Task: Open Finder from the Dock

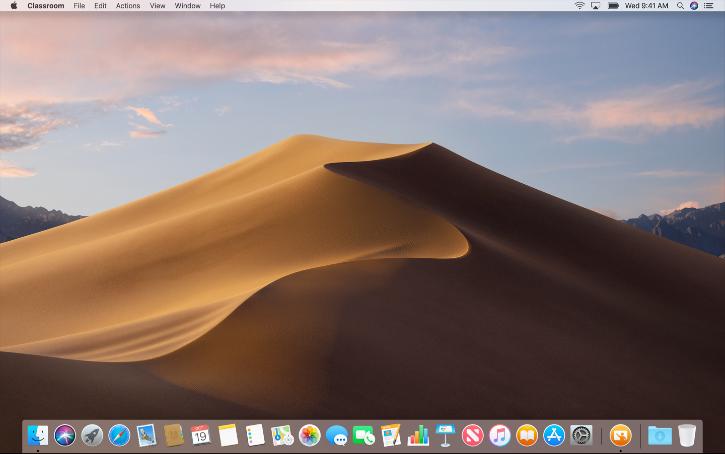Action: point(37,436)
